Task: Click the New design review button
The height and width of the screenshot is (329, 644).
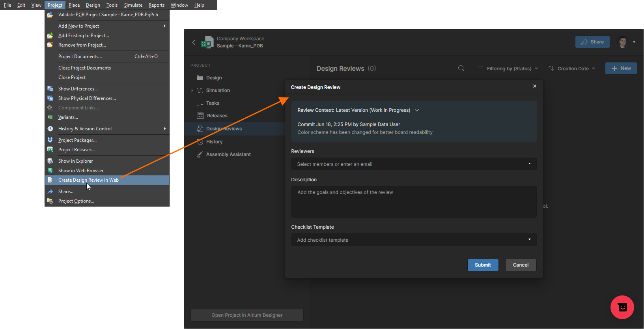Action: point(621,68)
